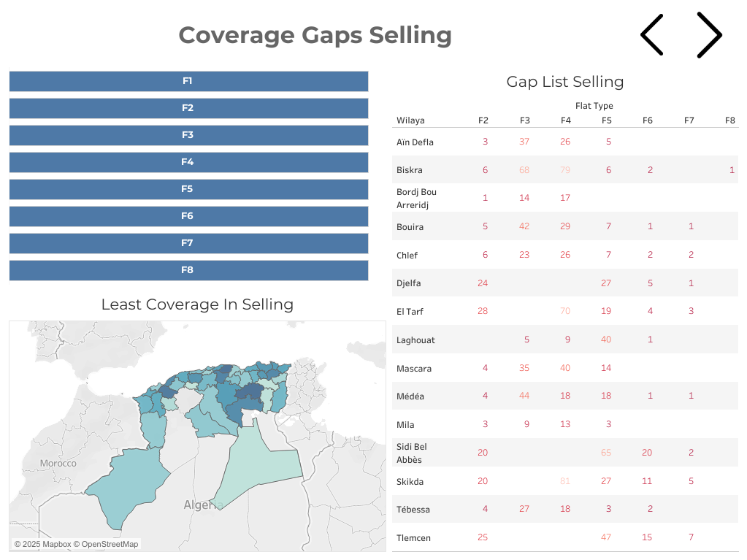Click Biskra F4 value 79
This screenshot has height=560, width=747.
tap(565, 169)
